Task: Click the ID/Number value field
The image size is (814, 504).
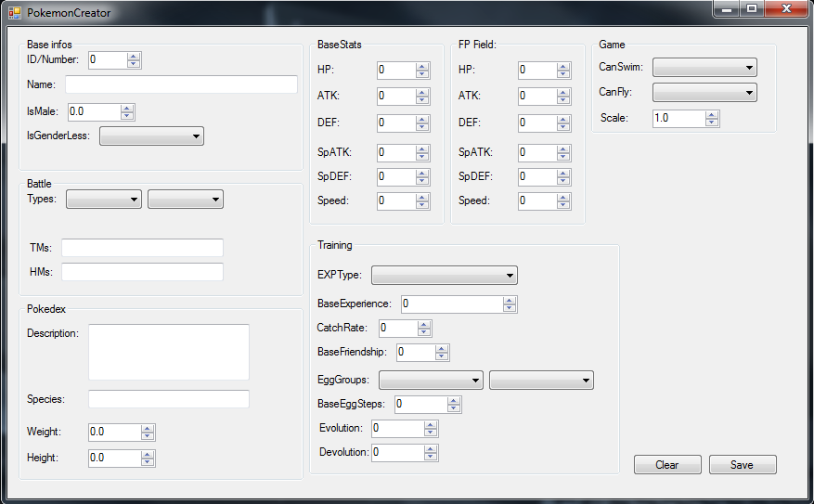Action: click(108, 60)
